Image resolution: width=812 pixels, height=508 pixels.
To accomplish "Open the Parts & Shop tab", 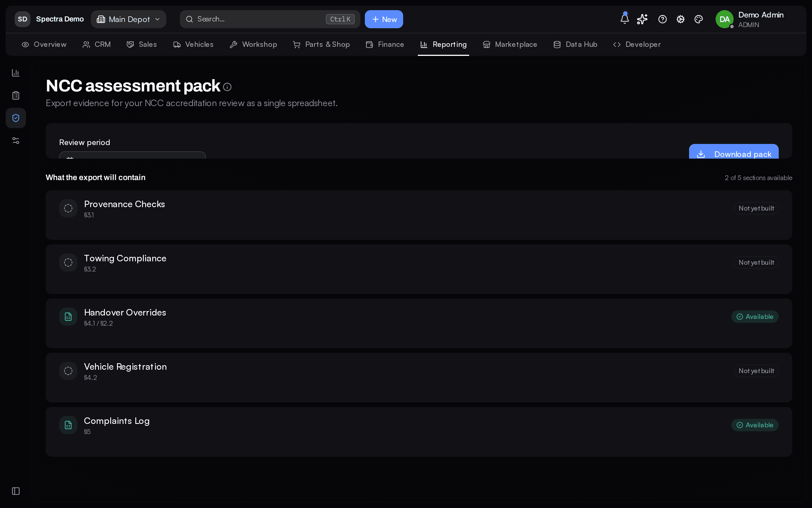I will tap(321, 44).
